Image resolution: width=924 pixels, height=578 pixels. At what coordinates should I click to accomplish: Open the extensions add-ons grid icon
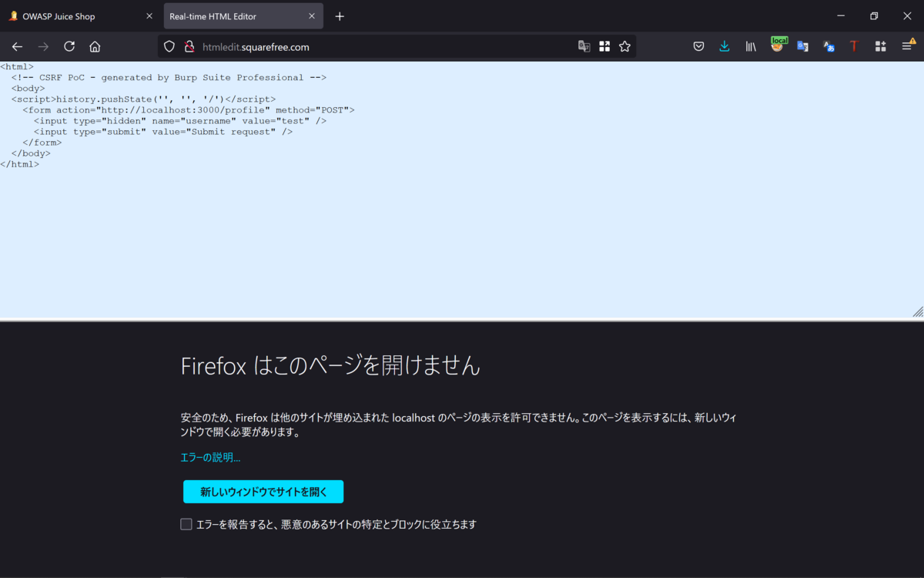pyautogui.click(x=881, y=46)
